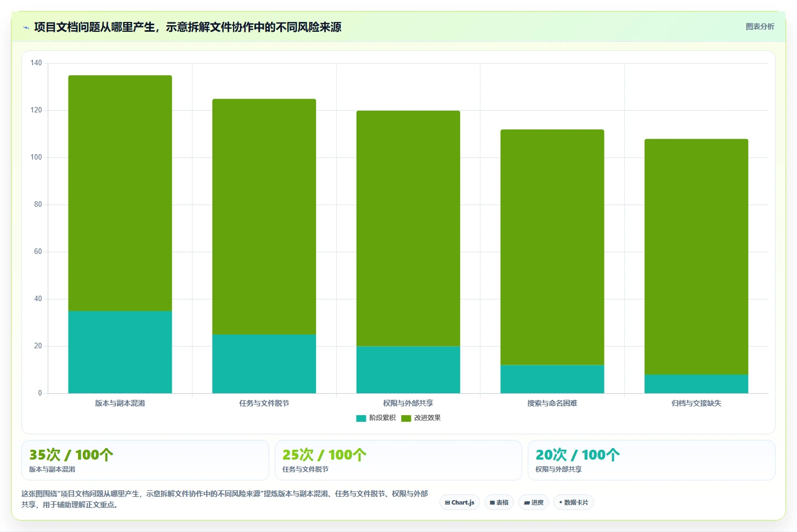Open the 35次 / 100个 data card

(x=145, y=460)
